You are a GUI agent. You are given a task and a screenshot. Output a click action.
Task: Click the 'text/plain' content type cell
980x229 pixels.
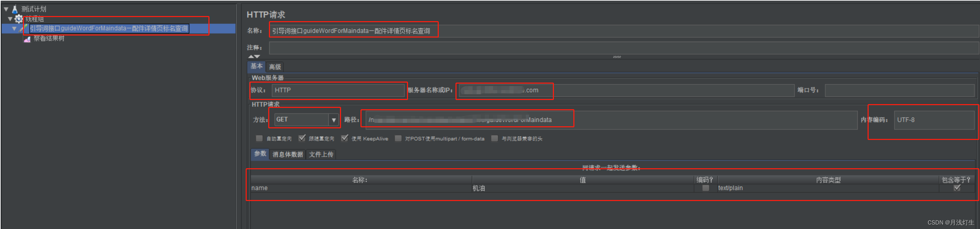coord(828,188)
